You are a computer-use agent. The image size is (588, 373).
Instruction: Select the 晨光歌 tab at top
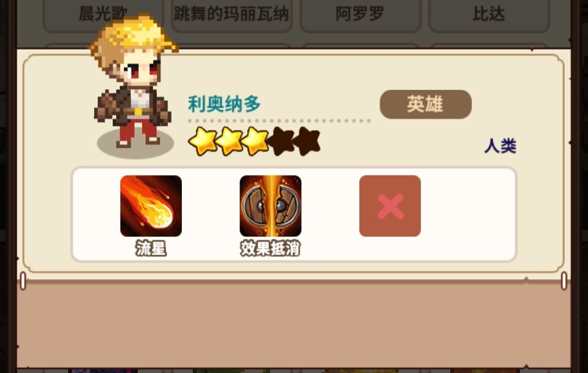[103, 15]
